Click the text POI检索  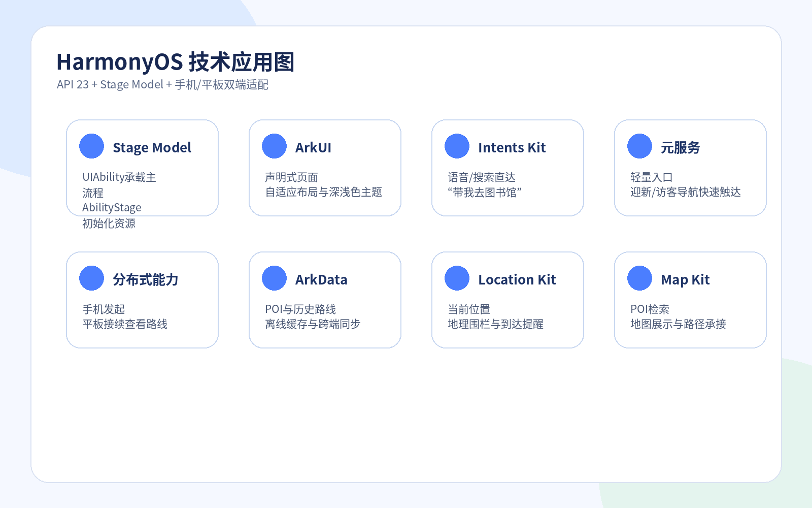click(650, 309)
